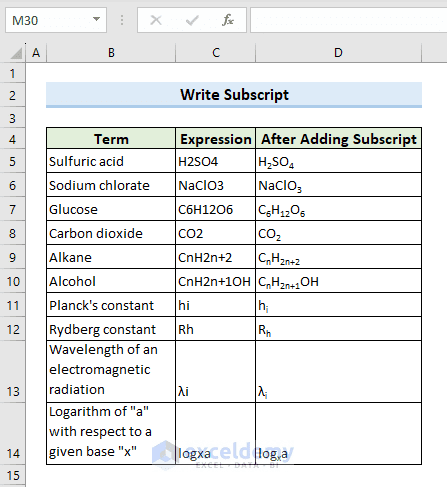Select the 'Alkane' cell
Viewport: 447px width, 487px height.
point(111,257)
